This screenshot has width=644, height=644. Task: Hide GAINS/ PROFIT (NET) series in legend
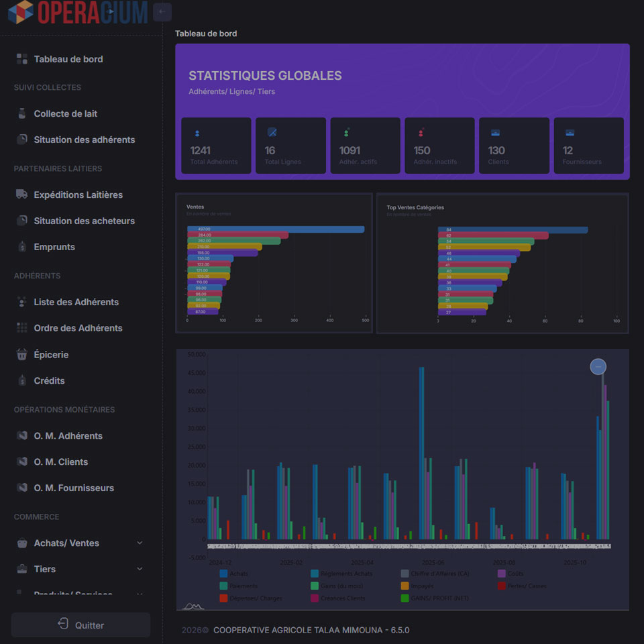(x=405, y=598)
